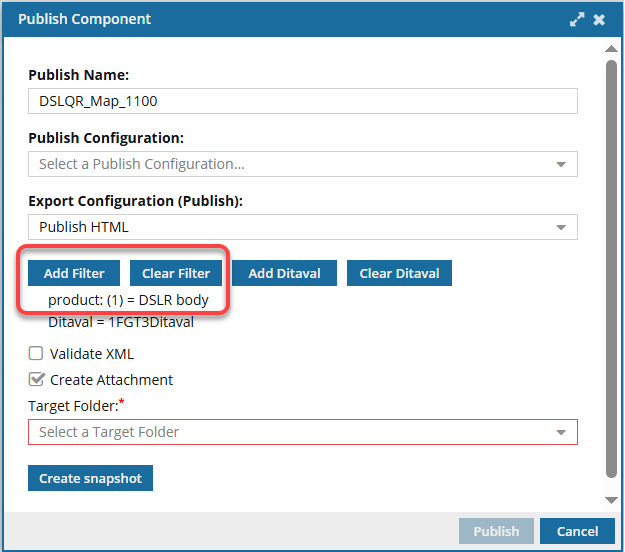Maximize the Publish Component dialog

click(x=577, y=19)
